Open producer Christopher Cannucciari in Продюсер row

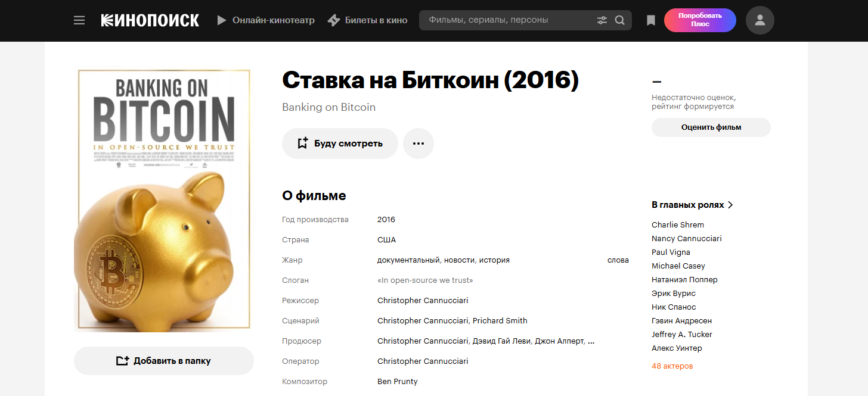[x=423, y=341]
